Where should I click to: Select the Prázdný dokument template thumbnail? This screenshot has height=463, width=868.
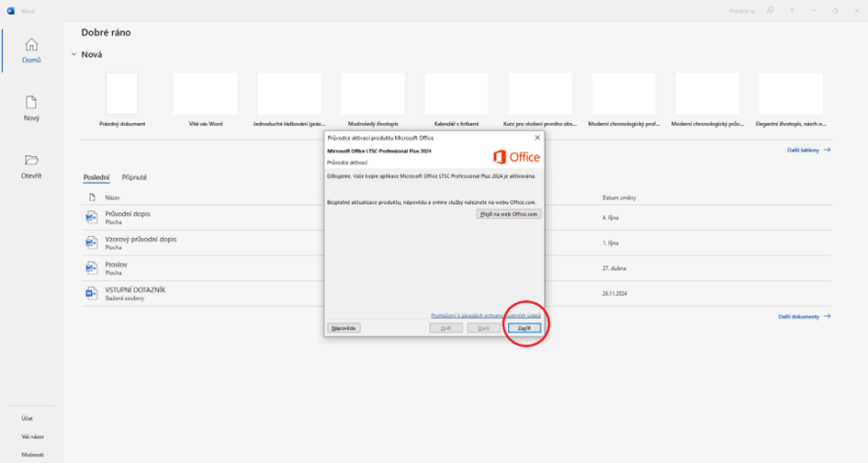(122, 94)
